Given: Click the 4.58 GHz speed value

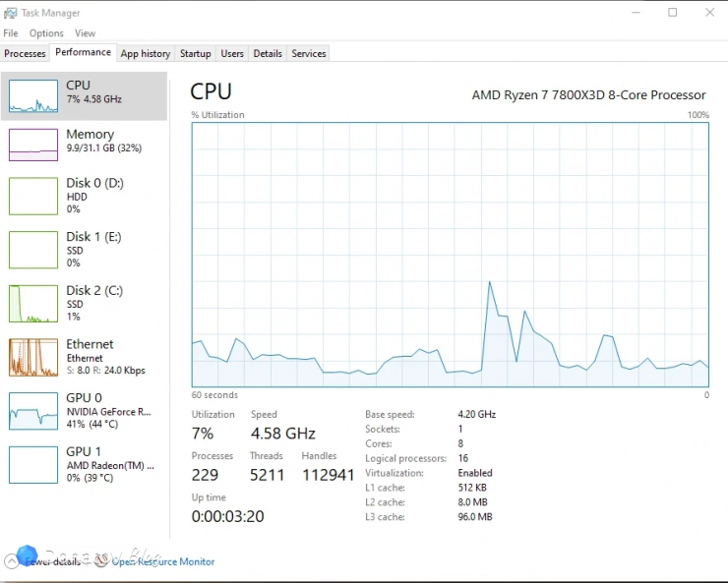Looking at the screenshot, I should coord(283,434).
